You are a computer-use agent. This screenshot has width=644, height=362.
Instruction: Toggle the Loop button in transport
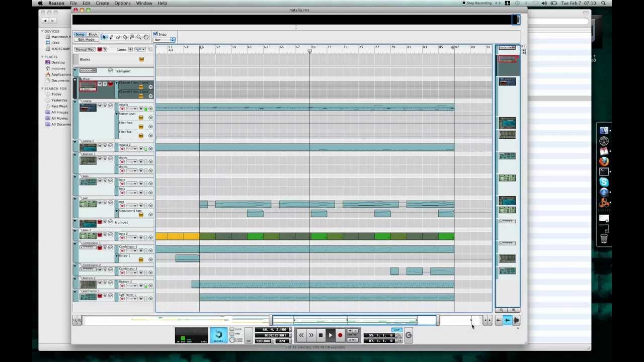(397, 330)
